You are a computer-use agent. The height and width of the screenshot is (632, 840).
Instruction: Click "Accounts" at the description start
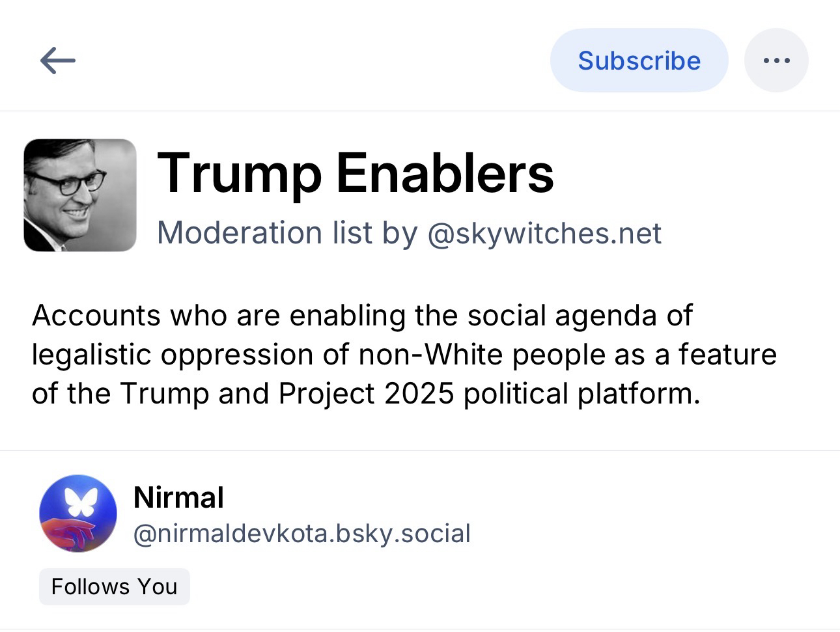click(x=96, y=316)
